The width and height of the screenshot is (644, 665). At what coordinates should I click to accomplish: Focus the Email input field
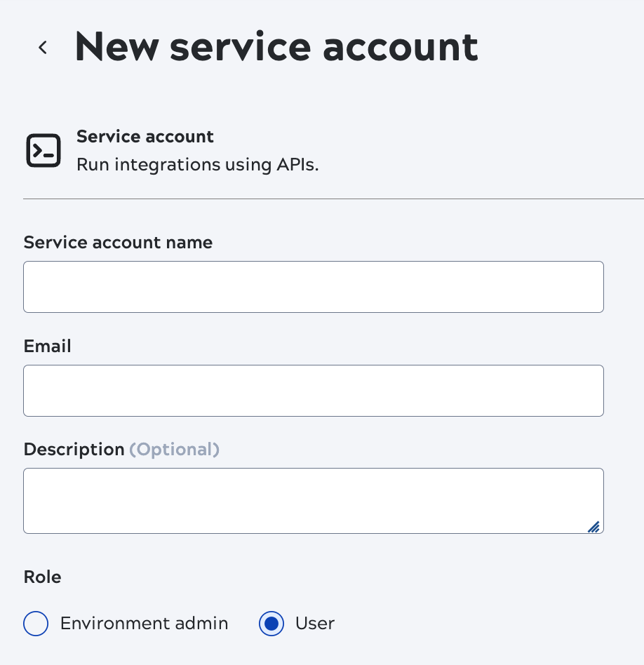pos(314,390)
